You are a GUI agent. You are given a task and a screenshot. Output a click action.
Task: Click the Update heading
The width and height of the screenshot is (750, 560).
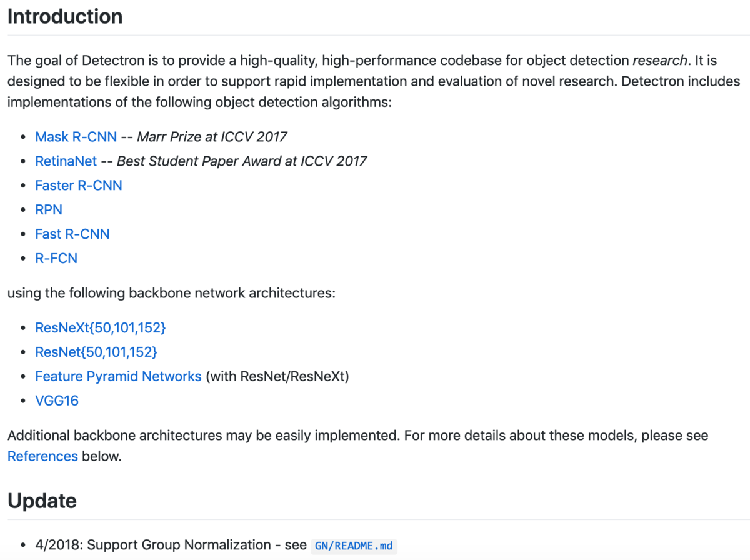click(42, 501)
